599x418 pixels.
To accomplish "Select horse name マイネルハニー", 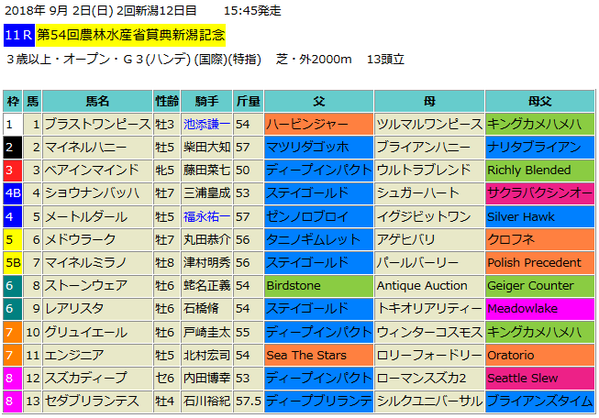I will [86, 147].
